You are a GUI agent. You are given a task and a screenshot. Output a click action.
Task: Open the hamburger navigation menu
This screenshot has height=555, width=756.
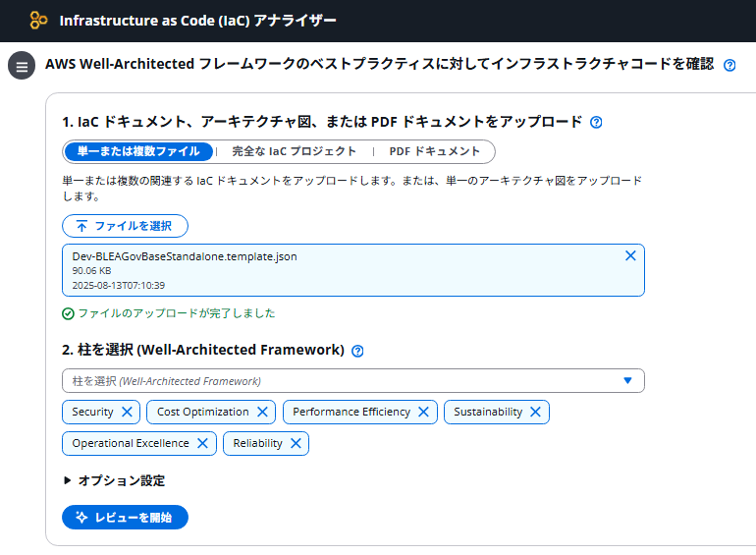coord(22,66)
